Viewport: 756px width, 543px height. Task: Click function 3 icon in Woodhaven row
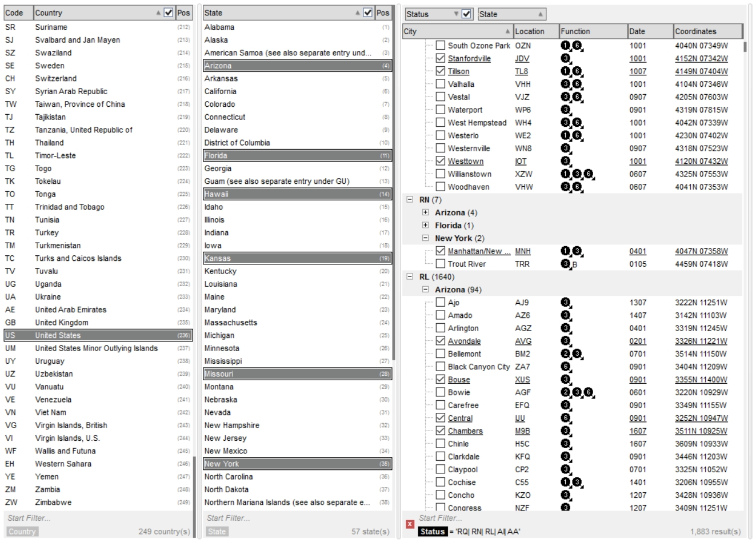[x=565, y=187]
